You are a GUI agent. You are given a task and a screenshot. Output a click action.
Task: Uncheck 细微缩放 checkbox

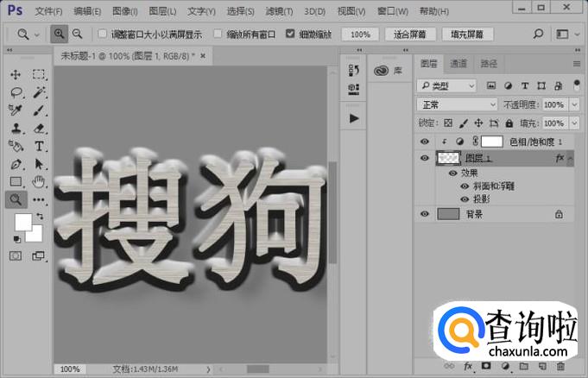290,34
